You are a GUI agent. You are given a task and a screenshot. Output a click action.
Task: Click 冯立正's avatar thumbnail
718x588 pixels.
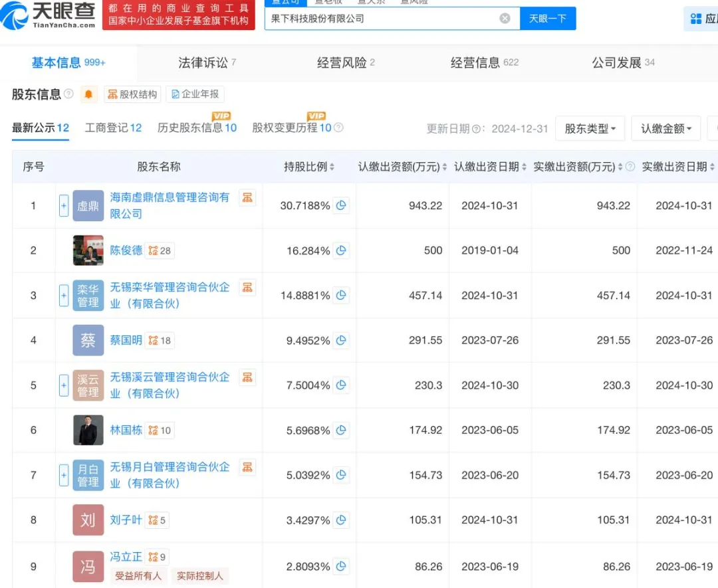click(x=87, y=566)
